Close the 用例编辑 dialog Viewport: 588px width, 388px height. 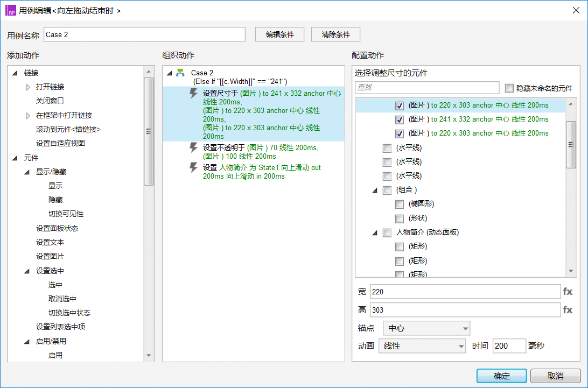click(x=576, y=11)
